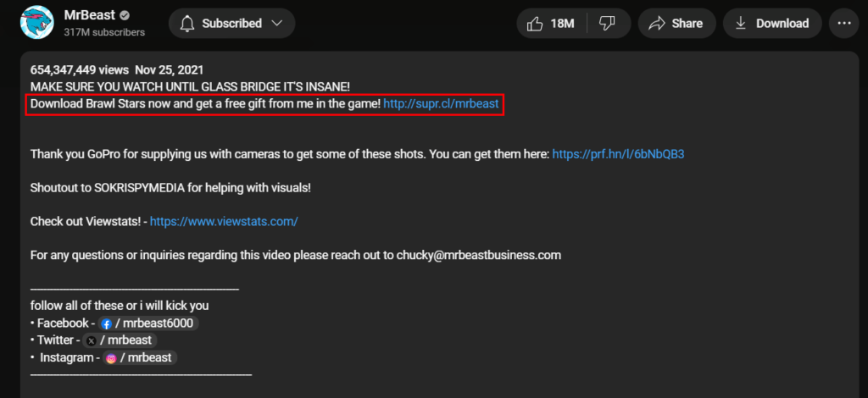Image resolution: width=868 pixels, height=398 pixels.
Task: Dislike the video with thumbs down
Action: click(x=608, y=23)
